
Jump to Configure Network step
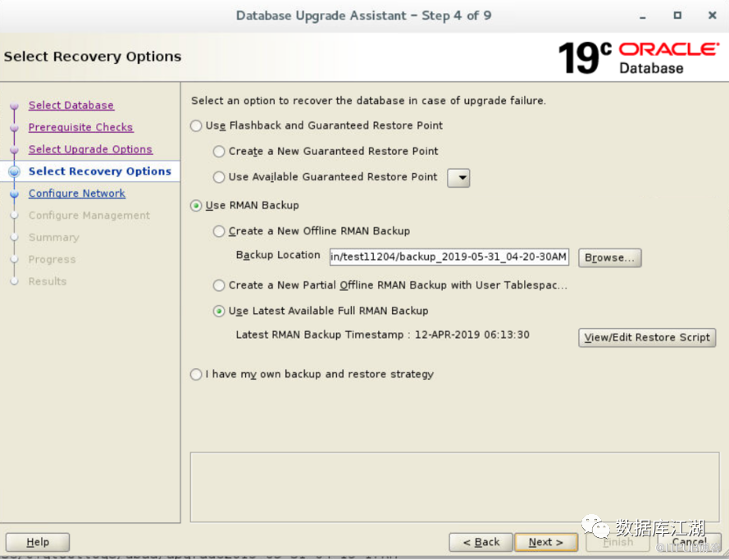pyautogui.click(x=77, y=193)
